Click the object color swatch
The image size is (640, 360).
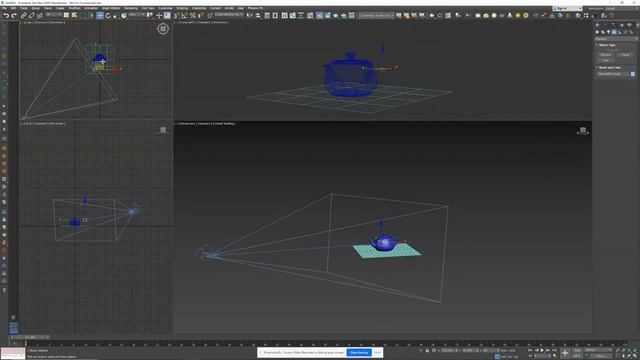coord(633,74)
